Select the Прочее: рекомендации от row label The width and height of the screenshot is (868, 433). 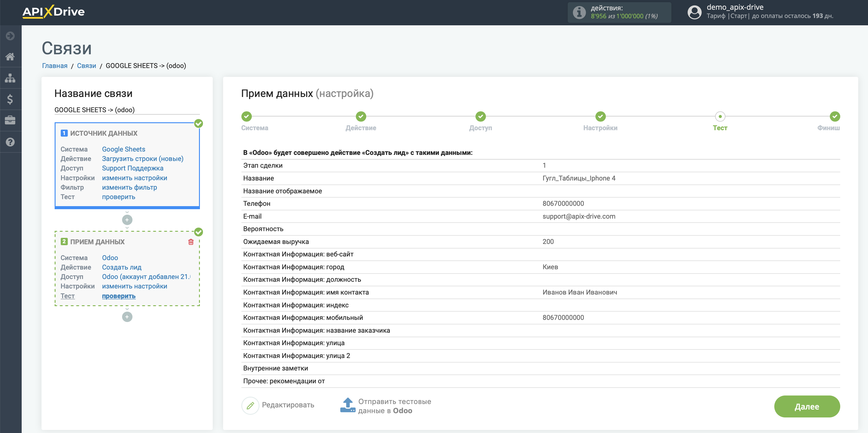click(284, 381)
